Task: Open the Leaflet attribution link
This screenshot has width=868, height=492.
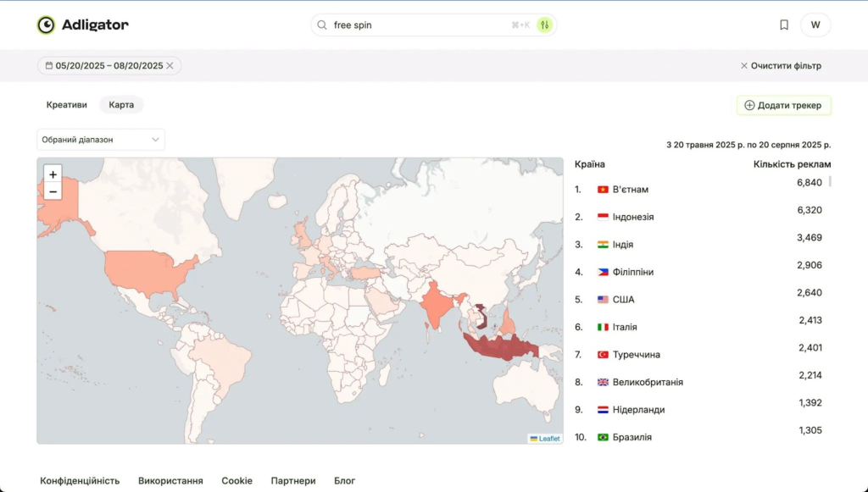Action: pyautogui.click(x=548, y=439)
